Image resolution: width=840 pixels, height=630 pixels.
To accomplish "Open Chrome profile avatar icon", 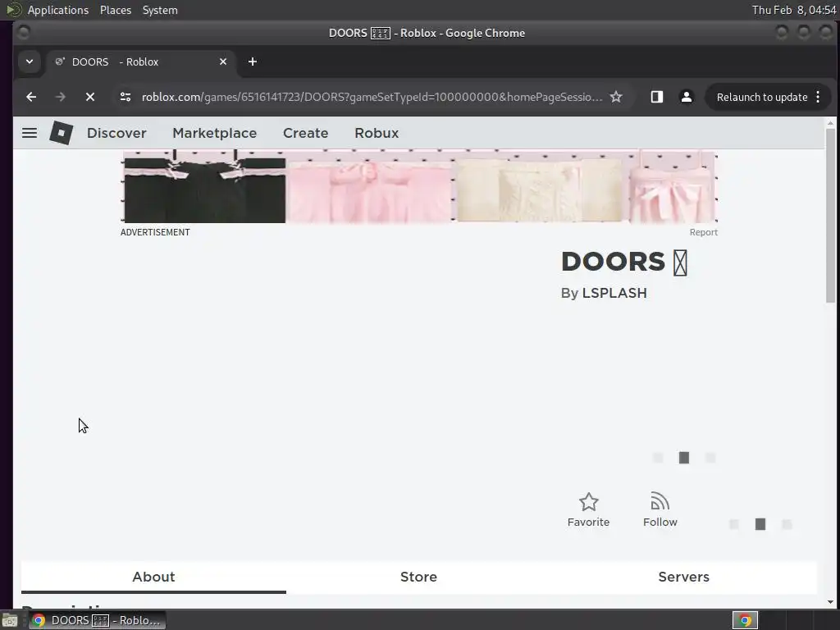I will pos(687,97).
